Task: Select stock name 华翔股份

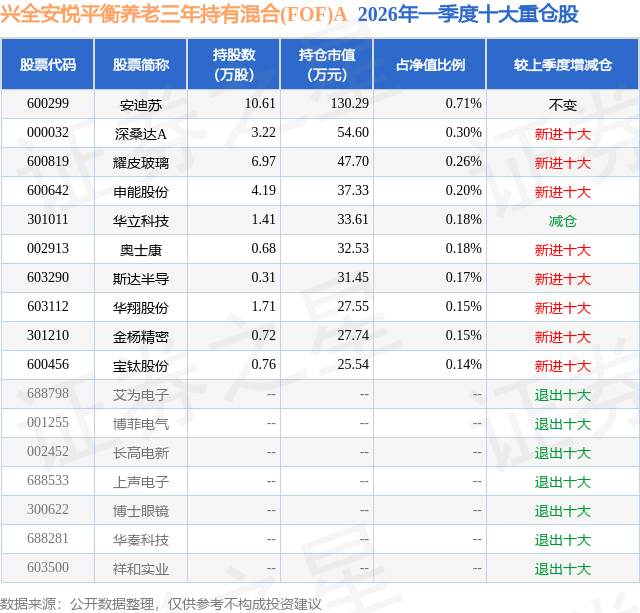Action: [x=141, y=308]
